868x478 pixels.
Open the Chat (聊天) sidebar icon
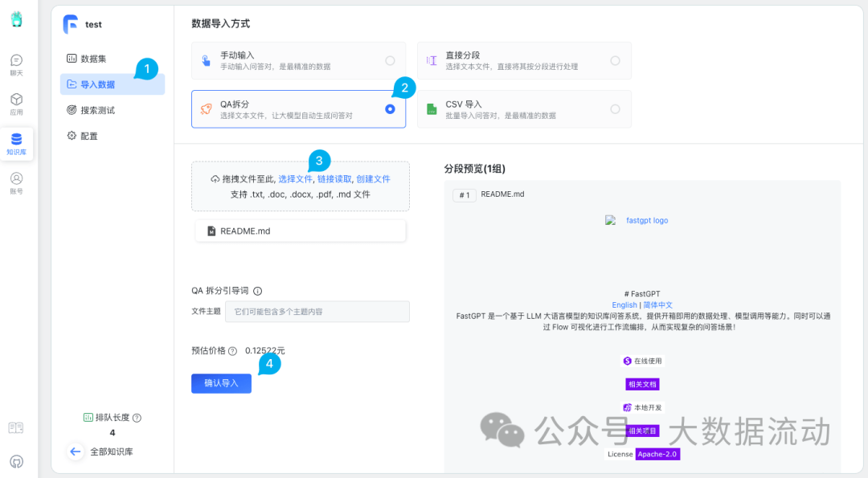[17, 65]
